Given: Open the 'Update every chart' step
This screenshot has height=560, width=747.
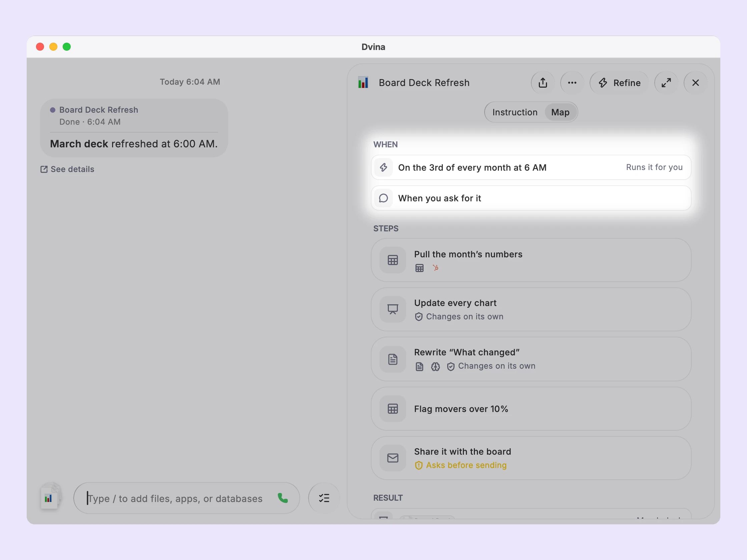Looking at the screenshot, I should (x=531, y=309).
